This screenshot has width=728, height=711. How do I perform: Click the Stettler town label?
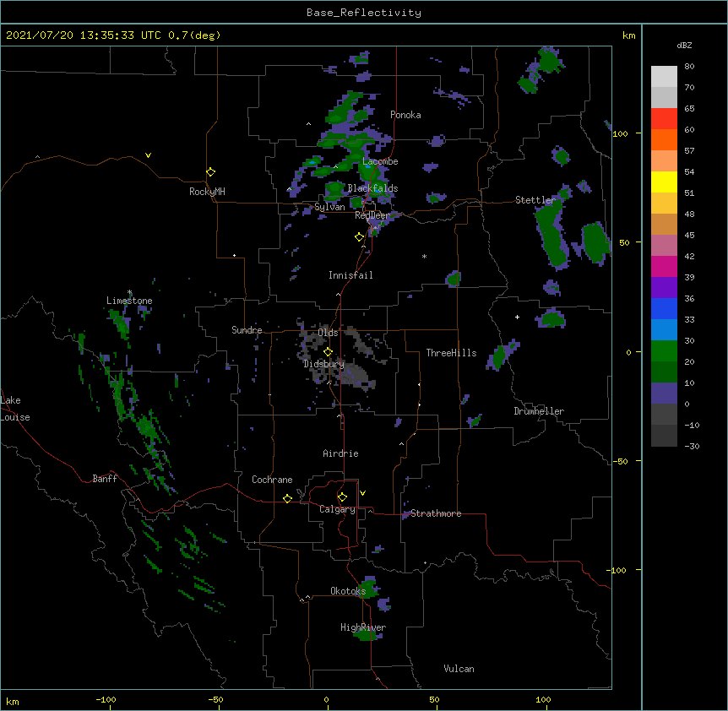tap(535, 200)
